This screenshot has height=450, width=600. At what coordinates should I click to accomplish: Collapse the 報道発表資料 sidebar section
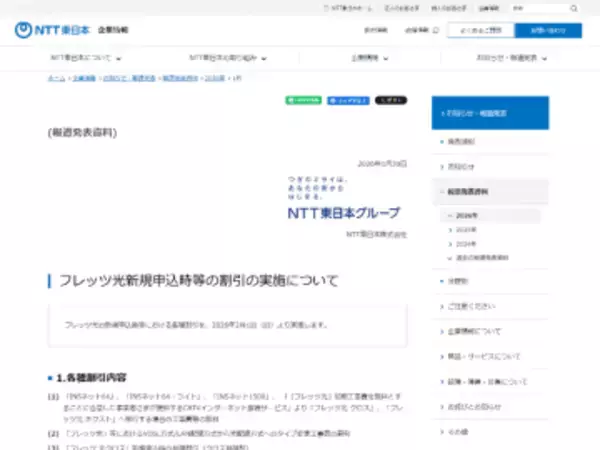pos(490,192)
